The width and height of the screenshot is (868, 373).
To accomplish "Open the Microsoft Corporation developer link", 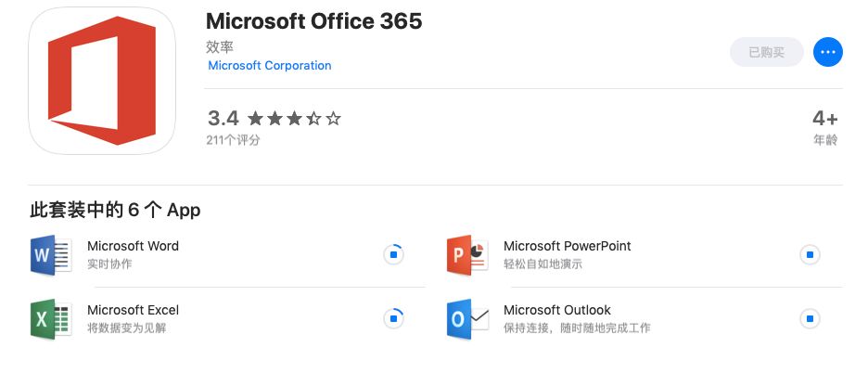I will (270, 65).
